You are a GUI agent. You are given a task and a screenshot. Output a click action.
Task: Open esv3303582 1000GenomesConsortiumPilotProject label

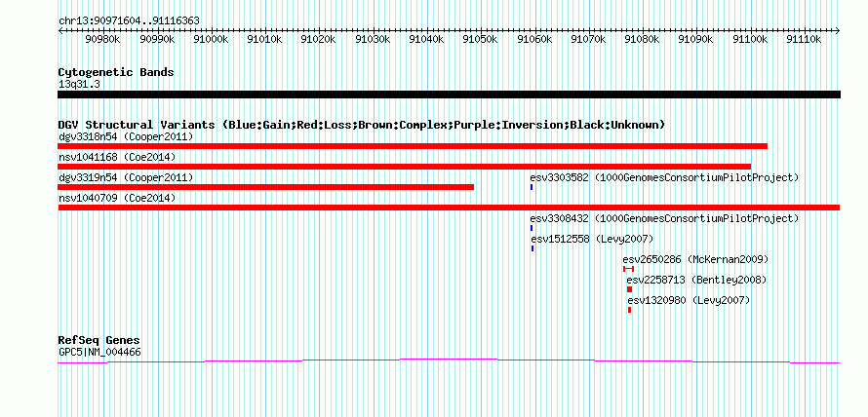point(665,177)
